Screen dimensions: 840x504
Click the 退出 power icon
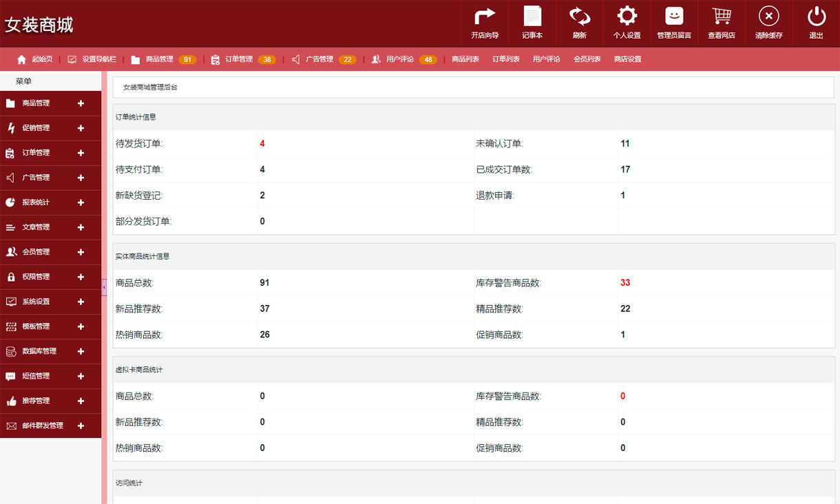[x=816, y=16]
